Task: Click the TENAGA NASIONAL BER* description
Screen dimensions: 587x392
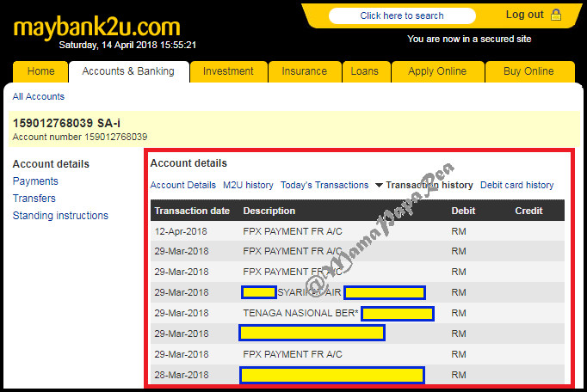Action: [300, 313]
